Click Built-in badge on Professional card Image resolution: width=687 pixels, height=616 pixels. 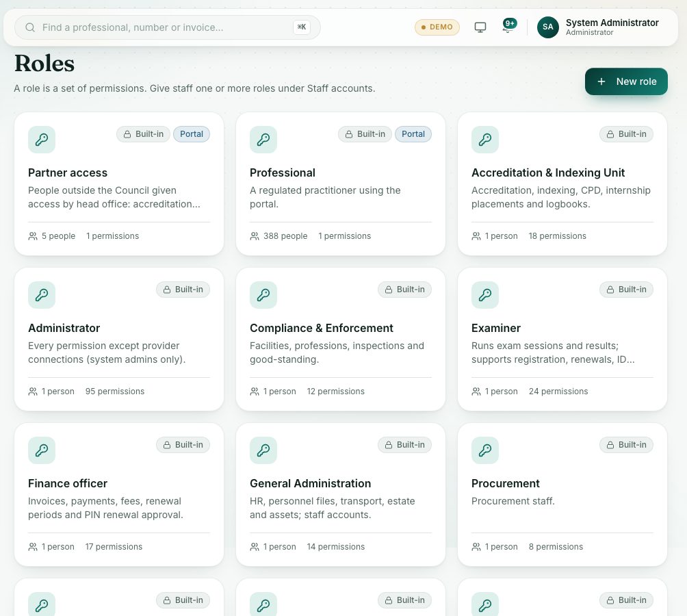365,134
